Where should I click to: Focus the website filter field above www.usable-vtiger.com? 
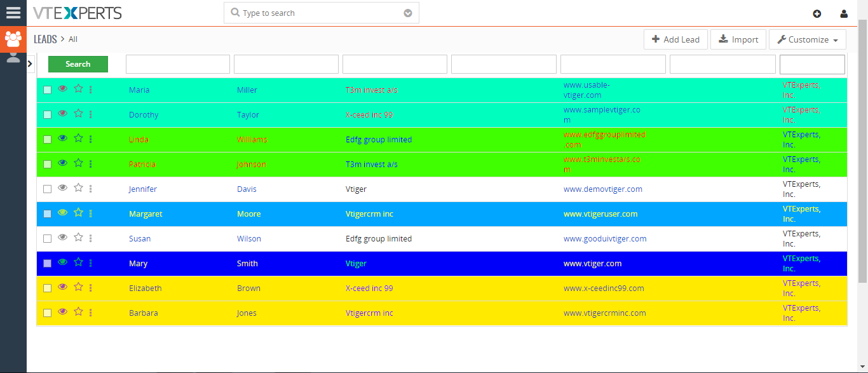[x=613, y=64]
